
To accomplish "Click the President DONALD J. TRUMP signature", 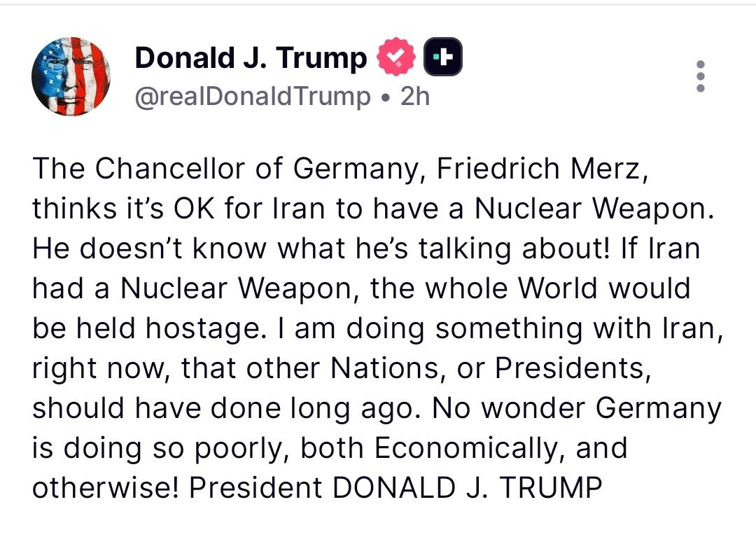I will pyautogui.click(x=395, y=487).
